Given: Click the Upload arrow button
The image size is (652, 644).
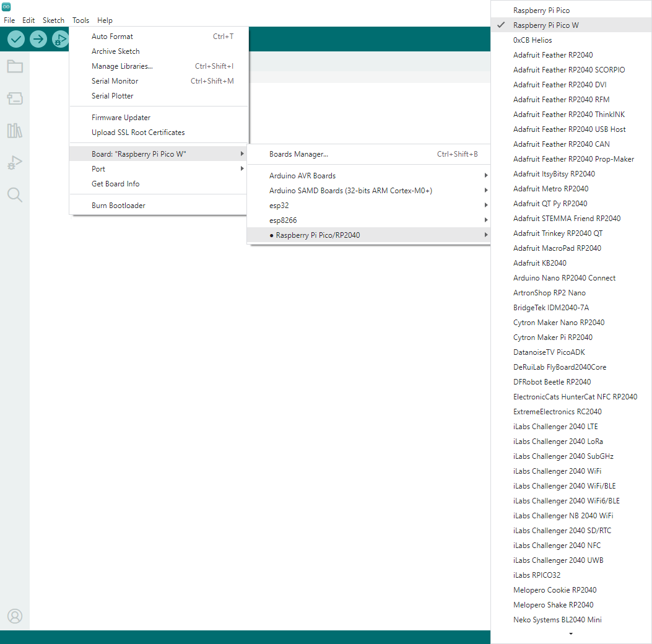Looking at the screenshot, I should [x=38, y=39].
